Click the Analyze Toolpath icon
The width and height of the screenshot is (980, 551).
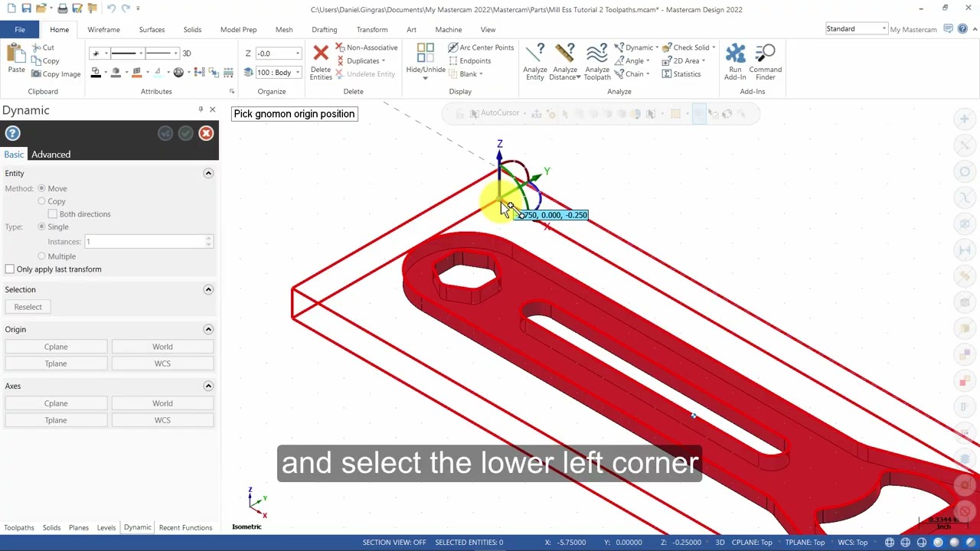click(x=597, y=54)
